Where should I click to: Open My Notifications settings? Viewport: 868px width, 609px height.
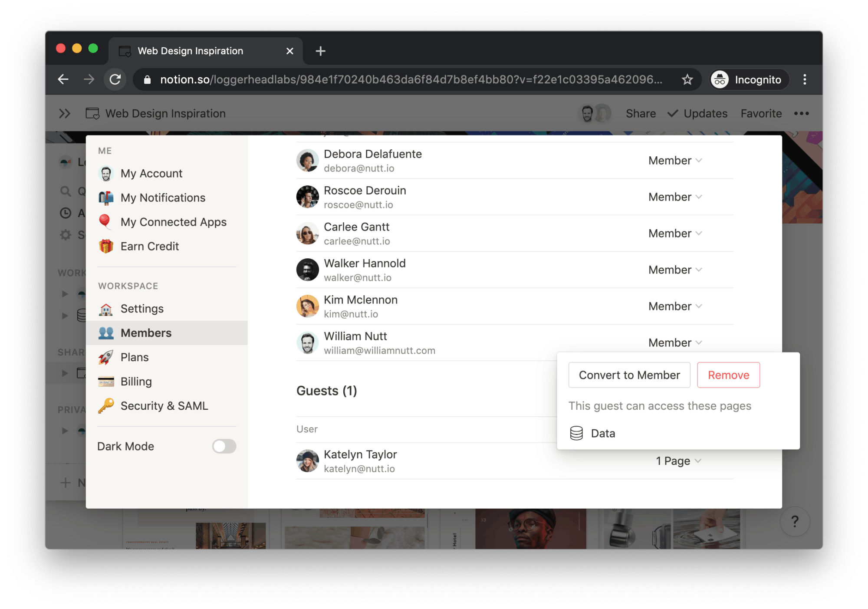click(163, 198)
